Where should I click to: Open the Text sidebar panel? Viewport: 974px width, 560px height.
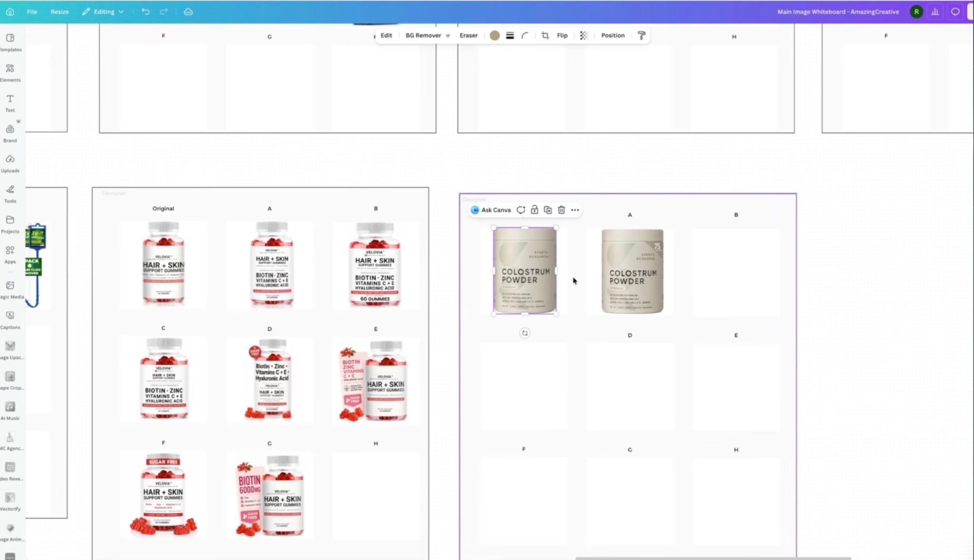(10, 103)
